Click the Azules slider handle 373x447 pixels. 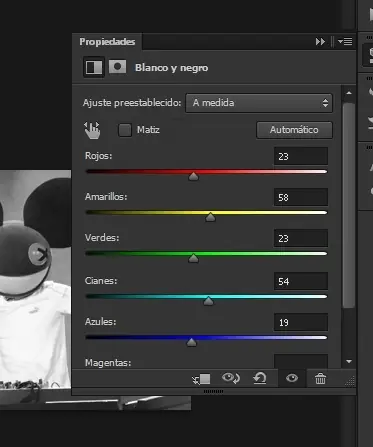191,342
